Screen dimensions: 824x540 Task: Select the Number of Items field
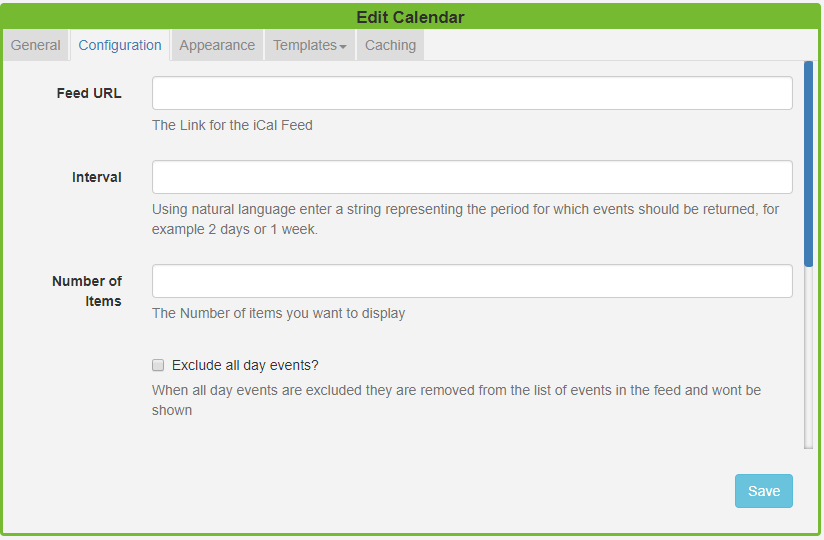tap(472, 281)
